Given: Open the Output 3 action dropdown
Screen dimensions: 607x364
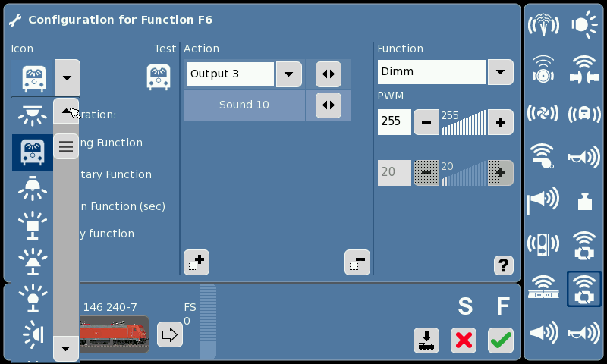Looking at the screenshot, I should click(x=288, y=74).
